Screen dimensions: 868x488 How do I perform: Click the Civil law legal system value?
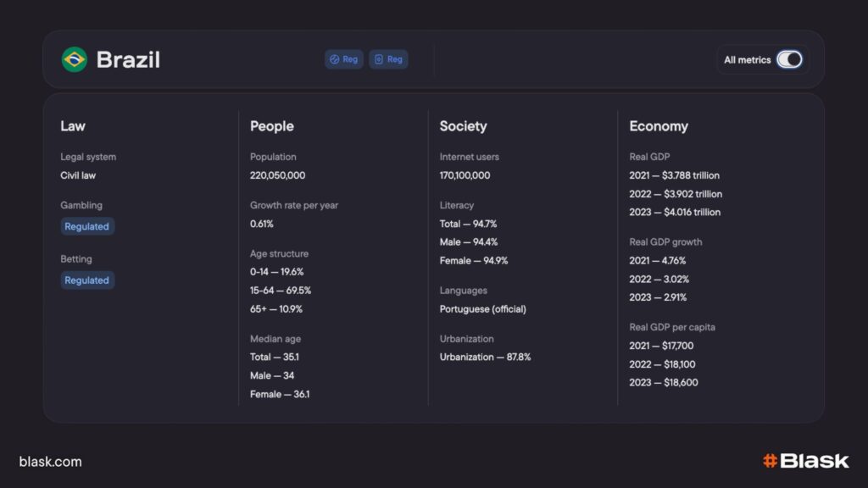point(79,175)
